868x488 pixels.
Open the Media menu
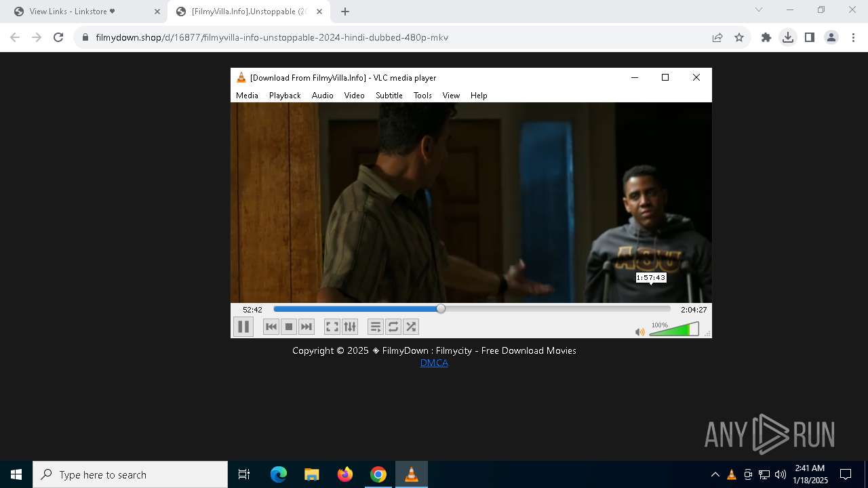tap(247, 96)
